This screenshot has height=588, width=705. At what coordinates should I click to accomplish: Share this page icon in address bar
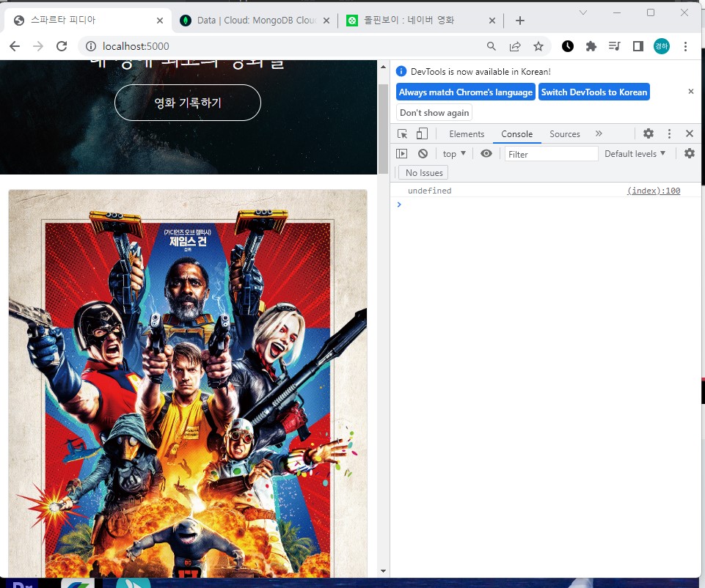515,46
